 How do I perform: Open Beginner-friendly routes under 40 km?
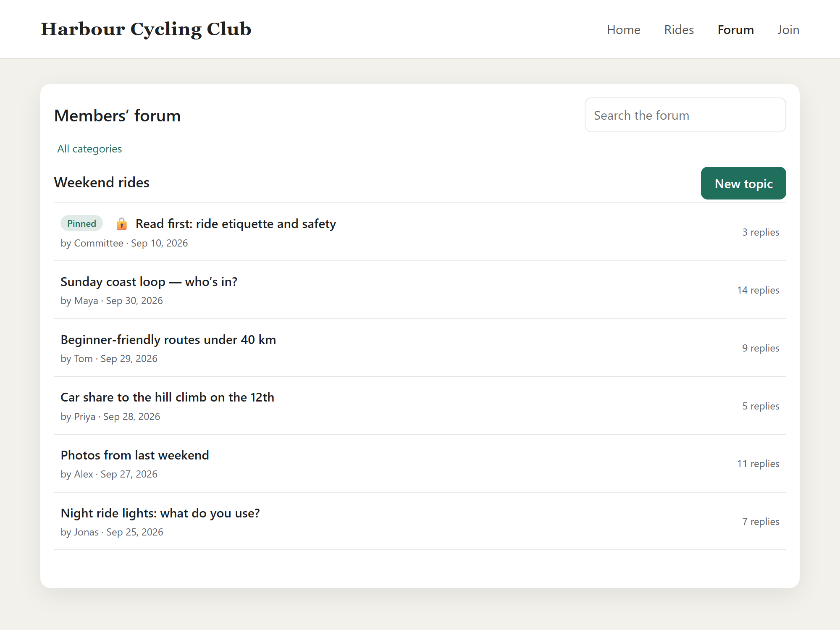click(x=168, y=340)
